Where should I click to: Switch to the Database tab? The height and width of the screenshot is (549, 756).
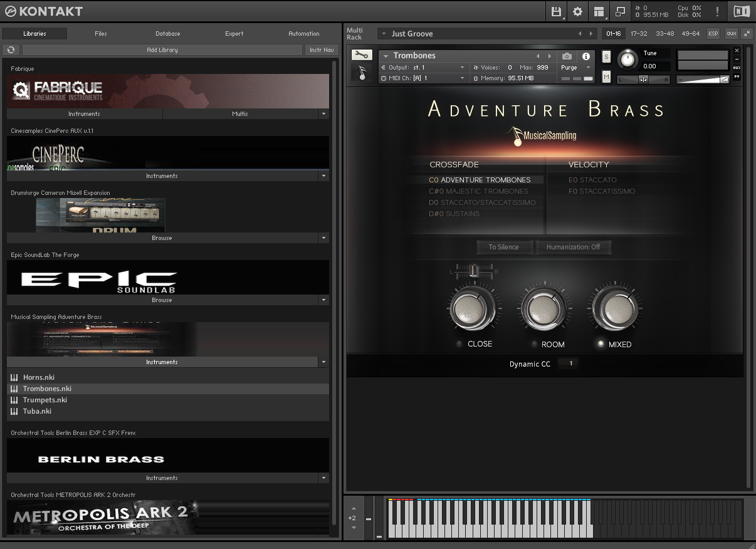pyautogui.click(x=168, y=34)
